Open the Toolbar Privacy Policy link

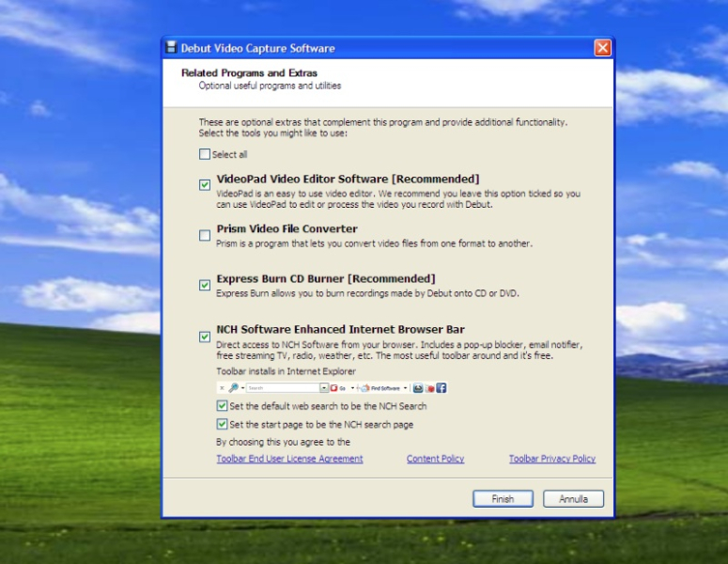point(552,459)
